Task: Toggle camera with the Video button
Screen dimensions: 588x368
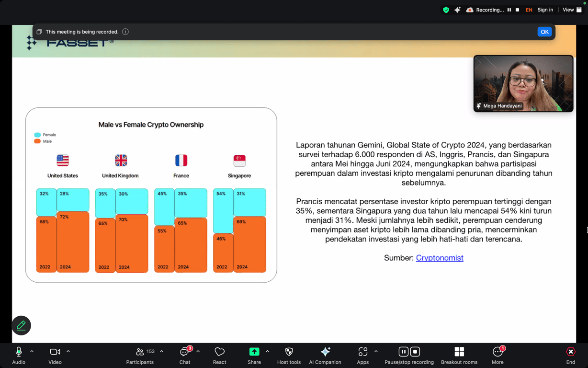Action: coord(55,356)
